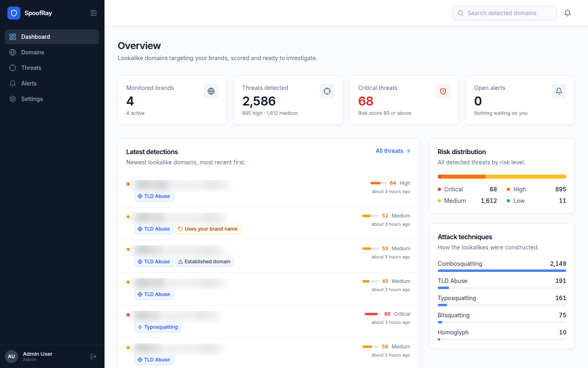Click the risk score 80 Critical bar
The height and width of the screenshot is (368, 588).
pyautogui.click(x=373, y=314)
